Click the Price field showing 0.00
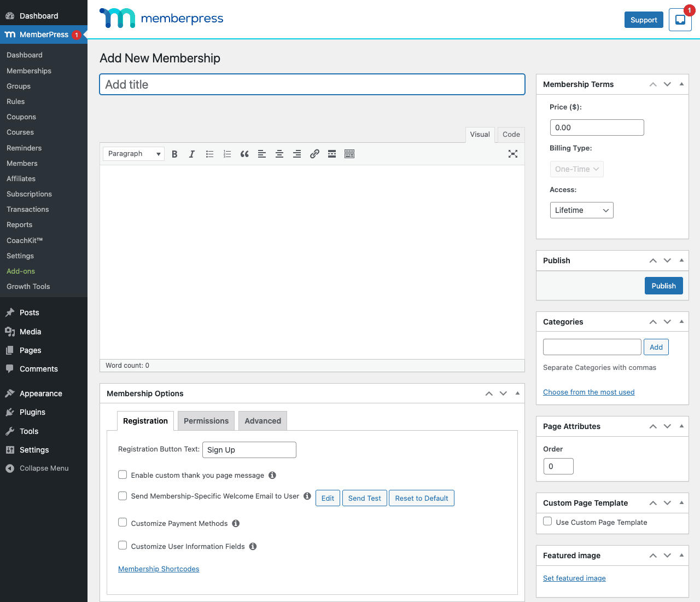Viewport: 700px width, 602px height. pyautogui.click(x=597, y=128)
